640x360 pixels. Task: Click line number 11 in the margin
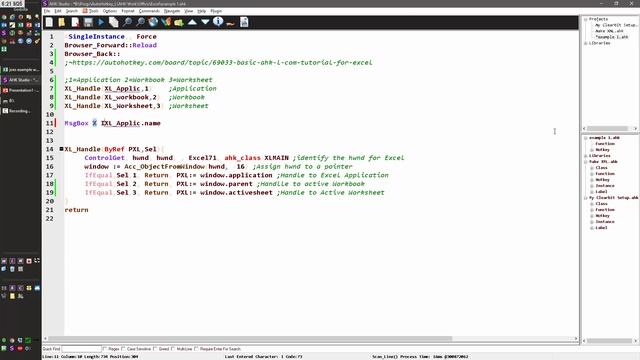coord(50,123)
